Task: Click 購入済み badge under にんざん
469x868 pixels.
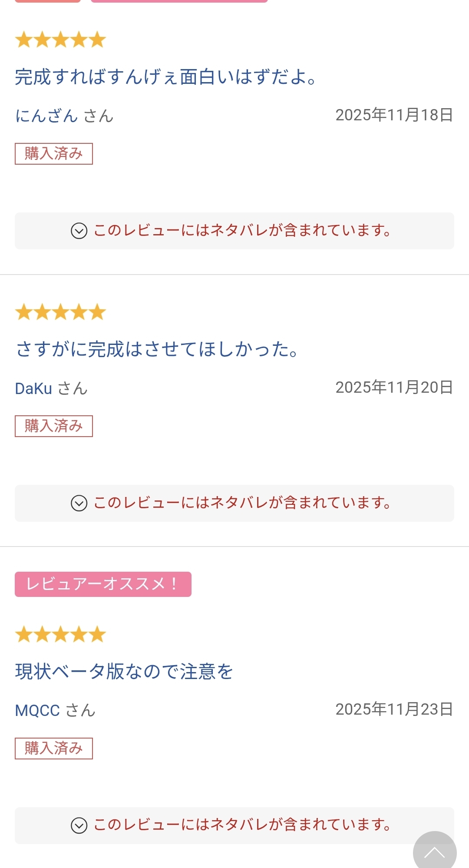Action: pos(54,154)
